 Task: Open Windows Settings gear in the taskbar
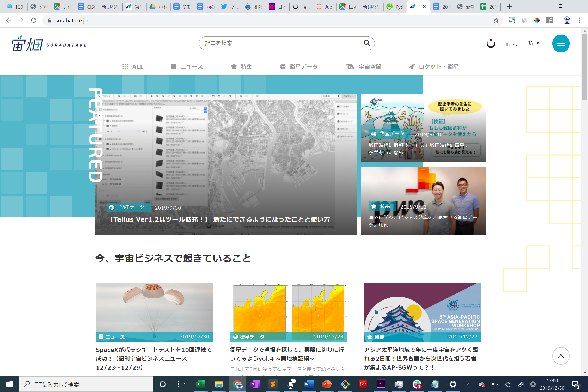click(453, 384)
